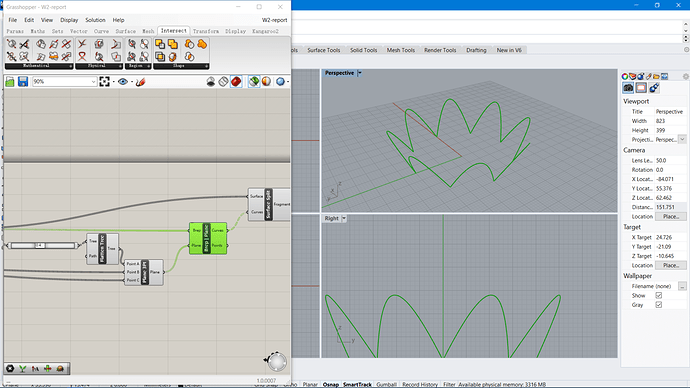
Task: Toggle the wallpaper Gray checkbox
Action: [x=659, y=304]
